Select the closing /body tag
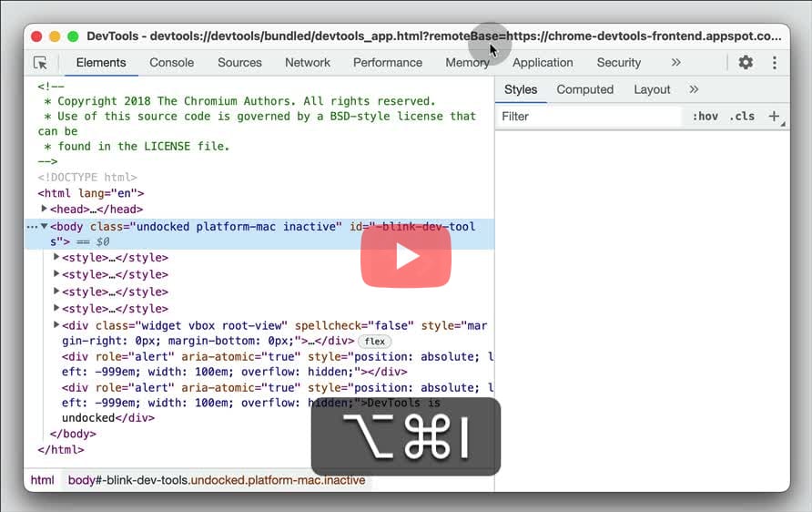This screenshot has height=512, width=812. click(73, 434)
